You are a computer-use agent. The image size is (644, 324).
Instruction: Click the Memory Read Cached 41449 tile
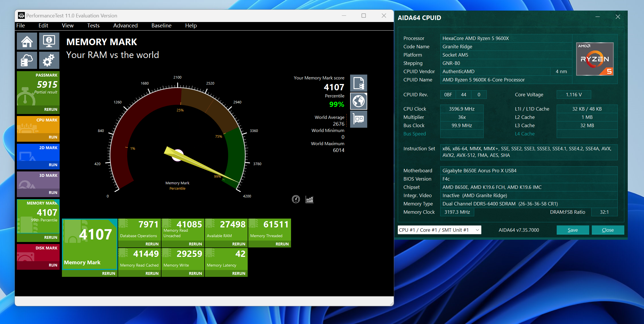(x=139, y=259)
